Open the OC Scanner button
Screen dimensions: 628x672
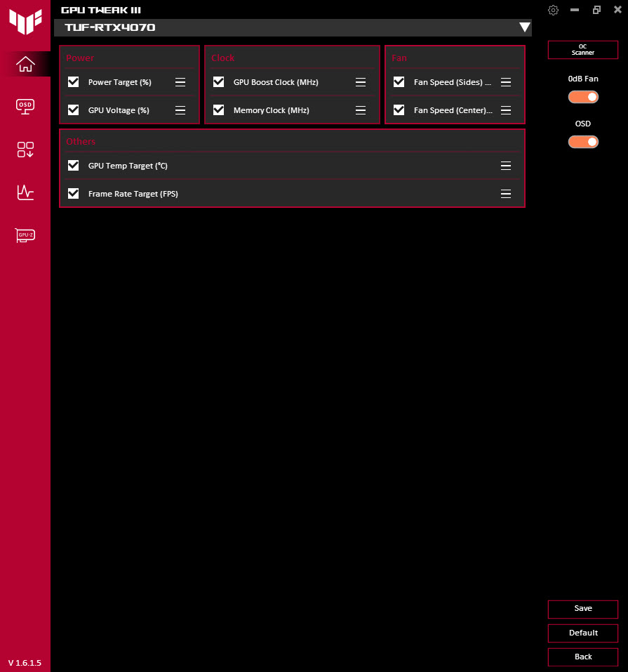click(582, 50)
